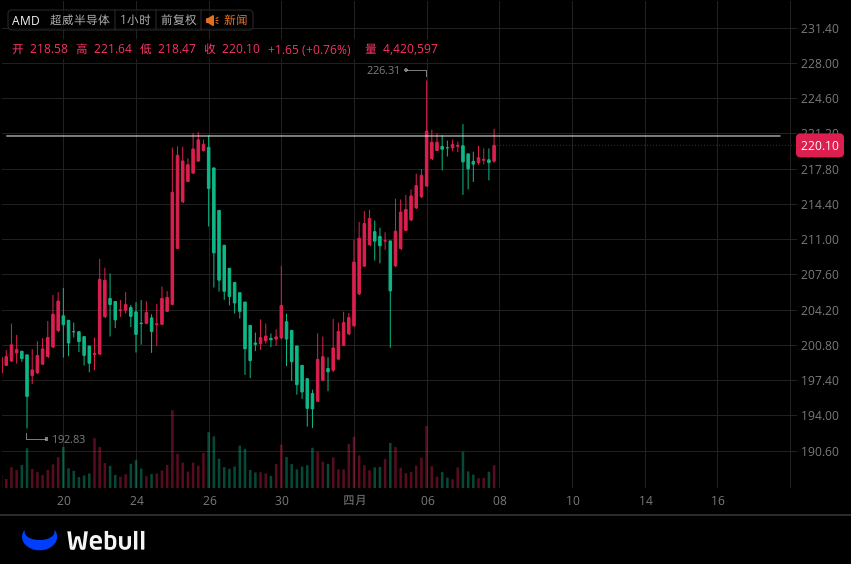Click the 26 date axis label

(209, 500)
